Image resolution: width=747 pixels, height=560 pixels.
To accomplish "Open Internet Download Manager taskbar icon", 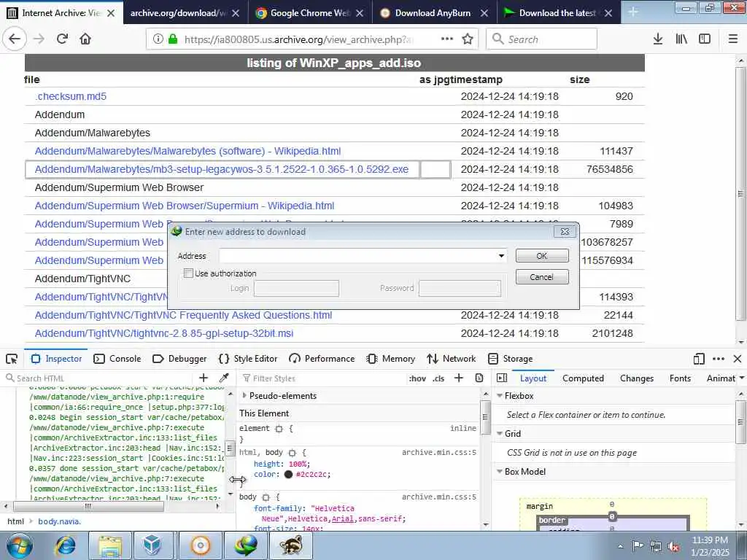I will [x=245, y=545].
